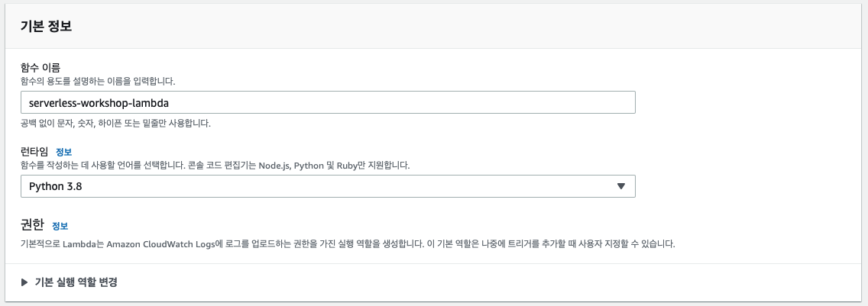868x306 pixels.
Task: Click the 권한 section heading
Action: pos(32,224)
